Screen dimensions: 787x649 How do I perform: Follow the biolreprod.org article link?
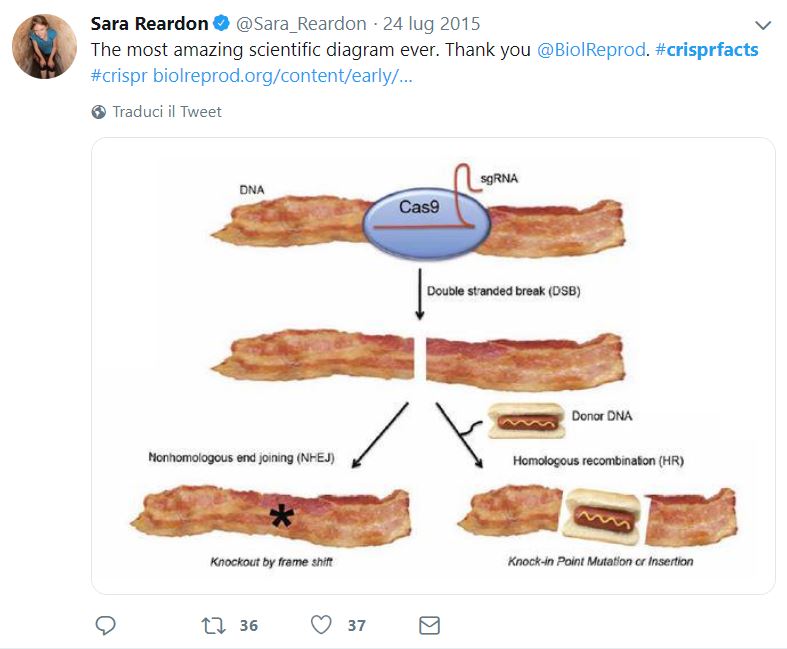283,76
